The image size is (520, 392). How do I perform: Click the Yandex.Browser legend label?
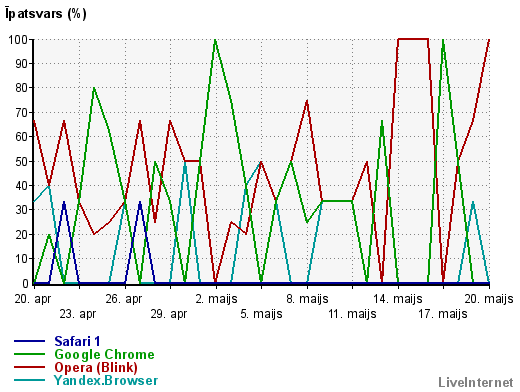(106, 380)
